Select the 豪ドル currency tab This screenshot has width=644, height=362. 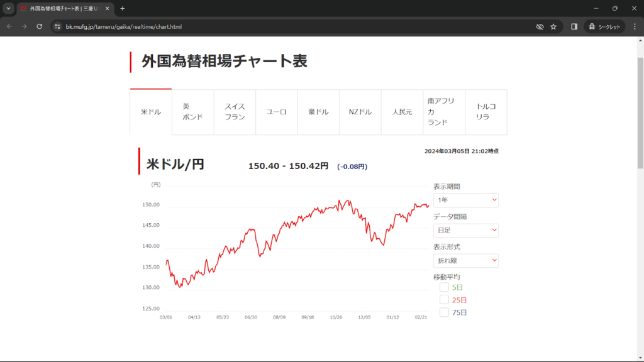[x=318, y=112]
